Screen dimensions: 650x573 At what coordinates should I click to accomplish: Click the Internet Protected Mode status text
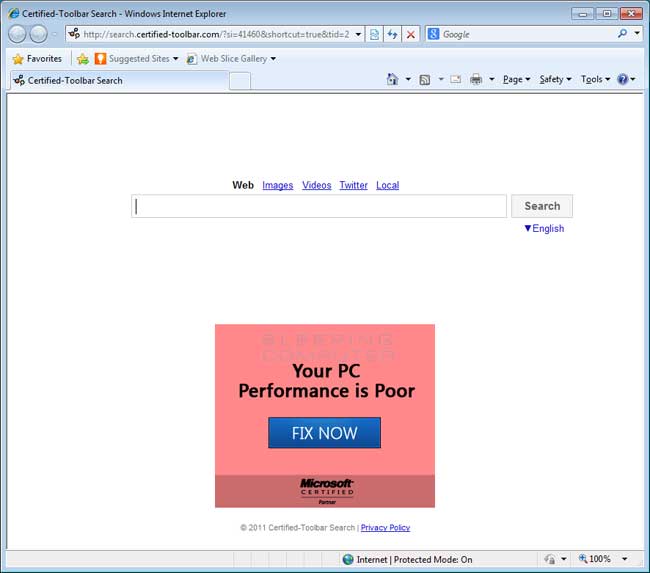point(414,560)
